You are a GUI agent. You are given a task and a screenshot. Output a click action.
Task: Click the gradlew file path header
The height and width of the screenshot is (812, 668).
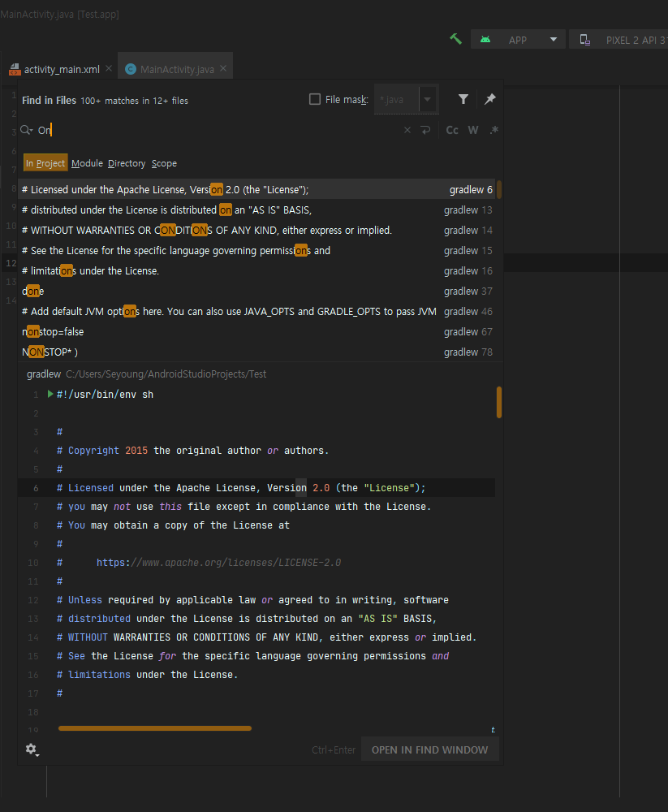coord(147,374)
